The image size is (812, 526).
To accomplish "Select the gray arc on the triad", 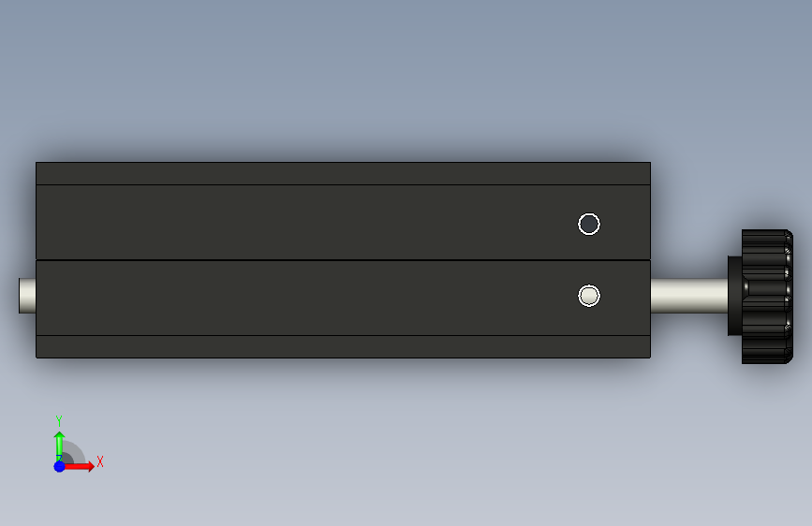I will click(74, 452).
